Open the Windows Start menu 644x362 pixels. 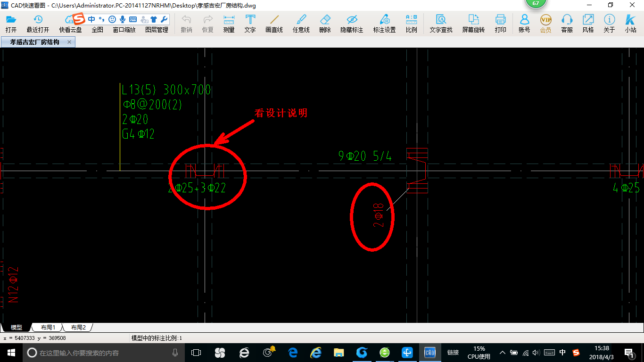pos(11,353)
